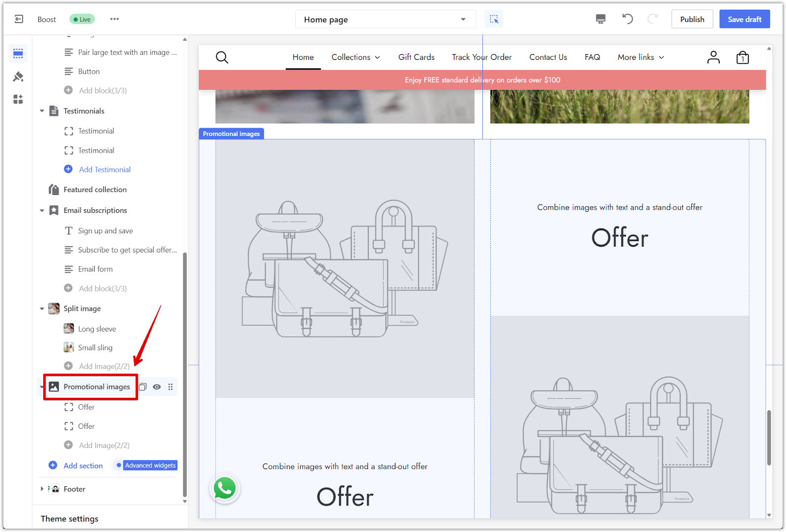Open the three-dot more options menu
The width and height of the screenshot is (786, 532).
(114, 19)
